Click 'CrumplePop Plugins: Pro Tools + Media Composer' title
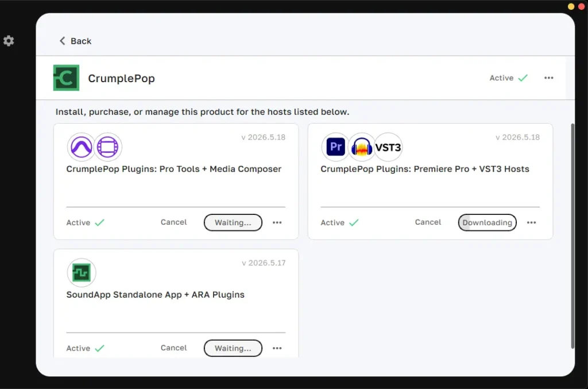Viewport: 588px width, 389px height. pyautogui.click(x=173, y=169)
